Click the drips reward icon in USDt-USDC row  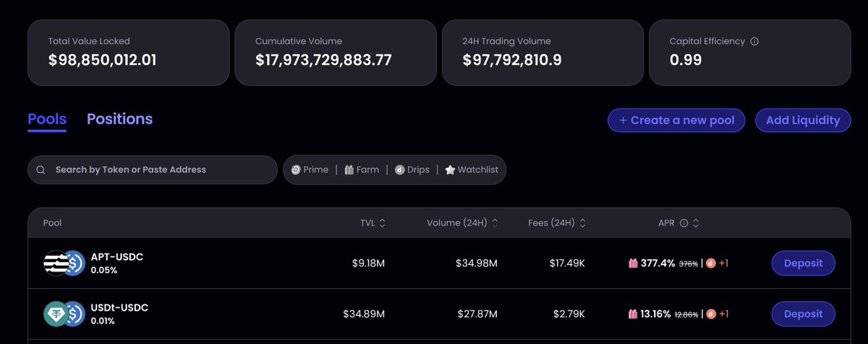pyautogui.click(x=710, y=314)
